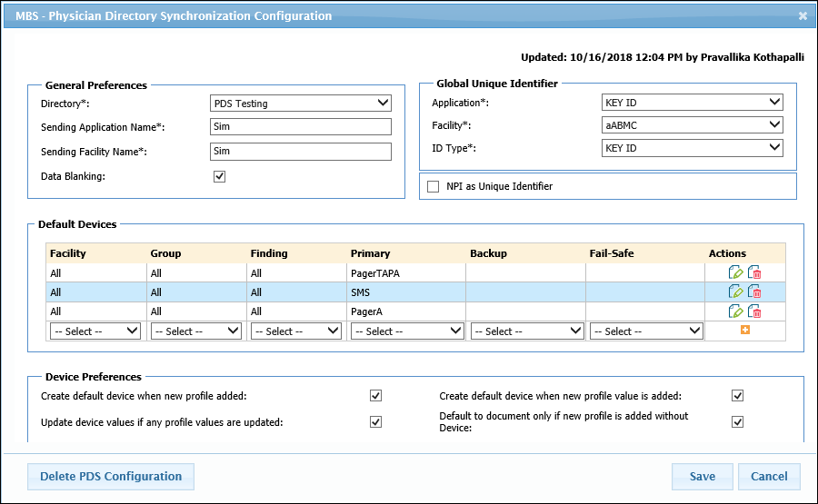Screen dimensions: 818x504
Task: Open the Primary Select dropdown in new row
Action: pyautogui.click(x=407, y=331)
